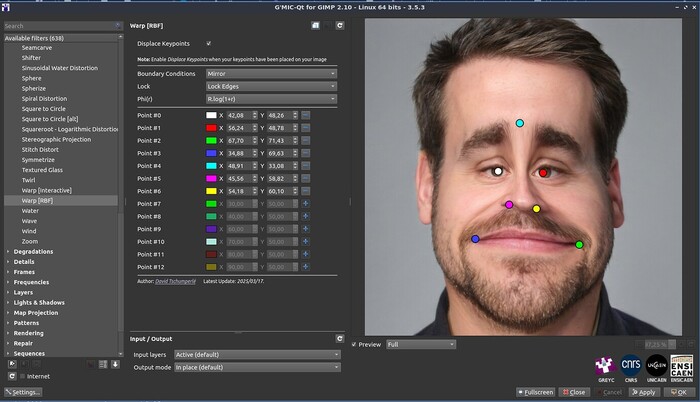
Task: Click the reset icon in Input / Output
Action: pyautogui.click(x=338, y=338)
